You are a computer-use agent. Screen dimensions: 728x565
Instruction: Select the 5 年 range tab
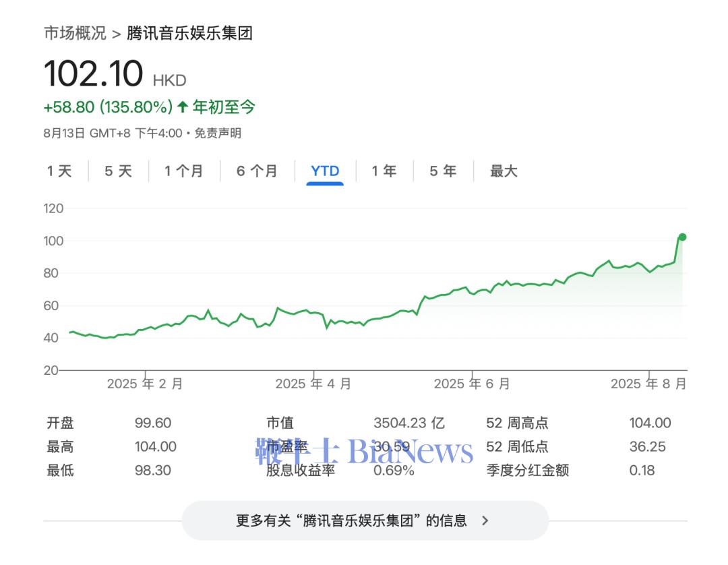pyautogui.click(x=443, y=171)
